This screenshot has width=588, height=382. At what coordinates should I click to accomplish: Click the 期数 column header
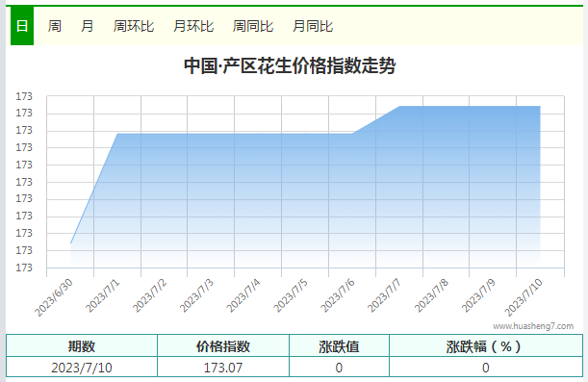tap(82, 346)
